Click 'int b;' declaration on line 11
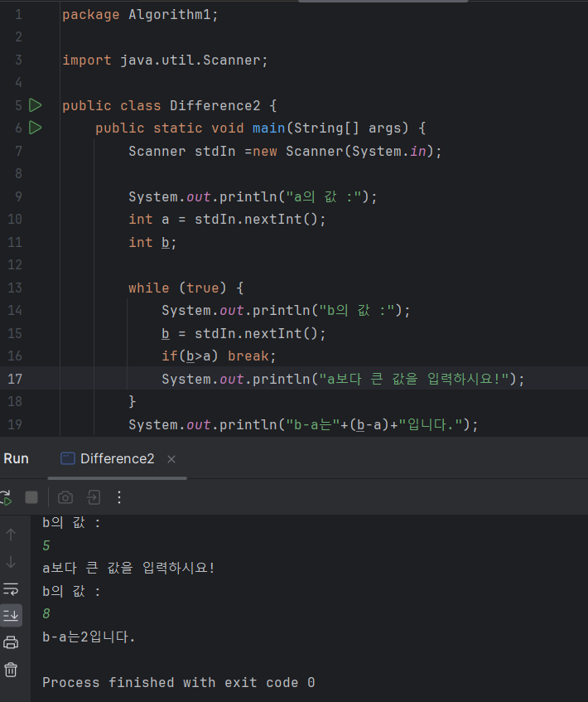588x702 pixels. coord(152,242)
